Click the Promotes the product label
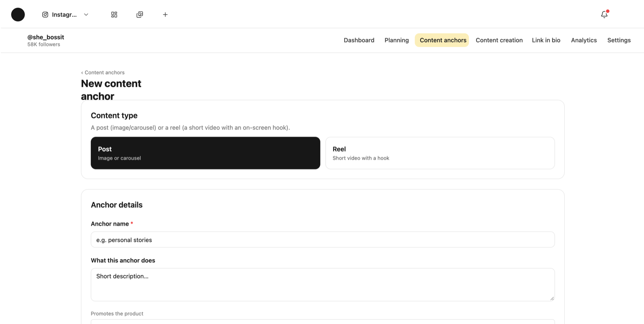The height and width of the screenshot is (324, 644). coord(117,314)
